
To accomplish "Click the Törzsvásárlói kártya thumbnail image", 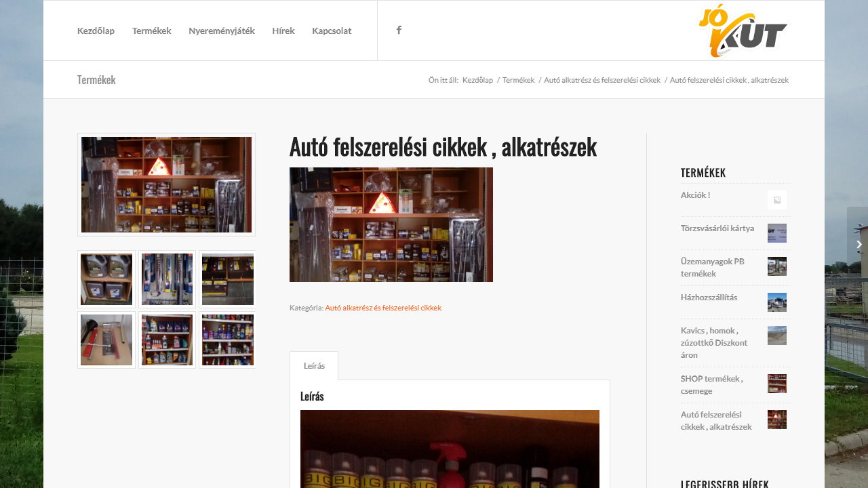I will click(x=777, y=233).
